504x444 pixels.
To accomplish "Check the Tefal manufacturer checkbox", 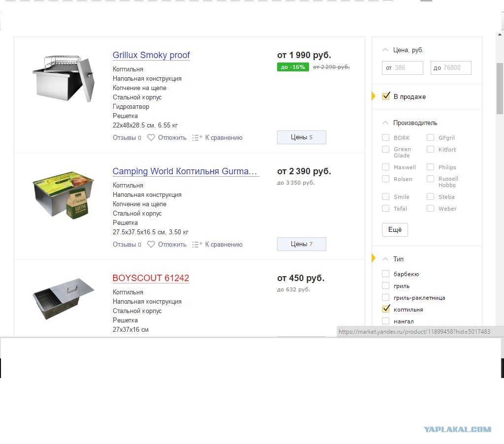I will click(385, 208).
